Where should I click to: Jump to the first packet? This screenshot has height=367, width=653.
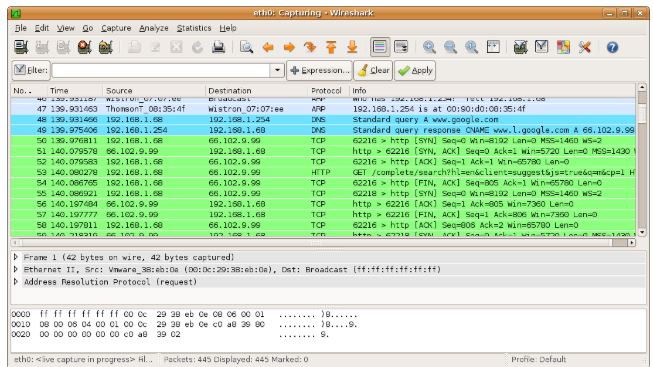331,47
